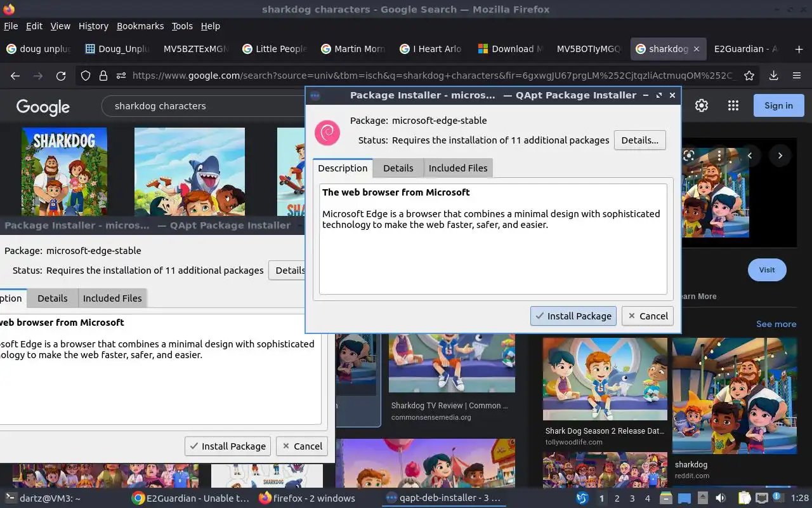Select Included Files tab in back installer
812x508 pixels.
click(112, 298)
